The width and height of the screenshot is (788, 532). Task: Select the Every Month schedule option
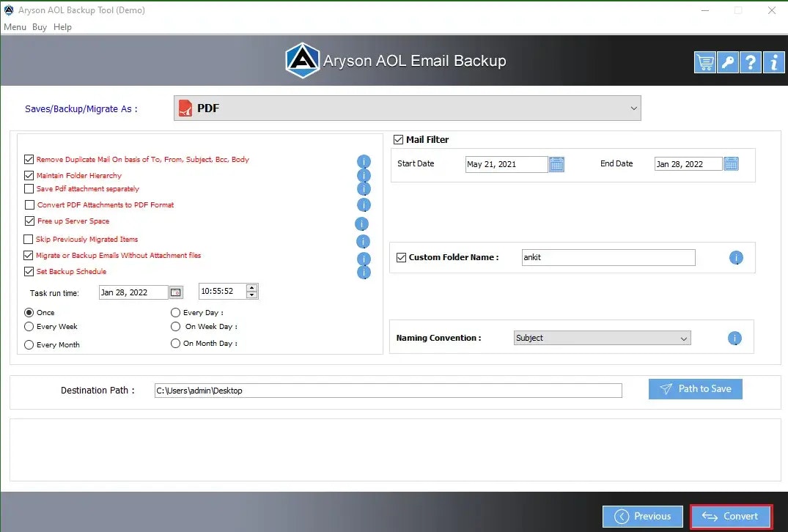click(x=29, y=344)
